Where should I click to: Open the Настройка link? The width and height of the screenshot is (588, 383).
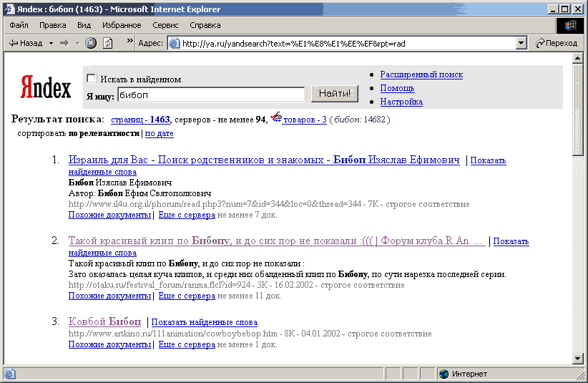click(401, 102)
